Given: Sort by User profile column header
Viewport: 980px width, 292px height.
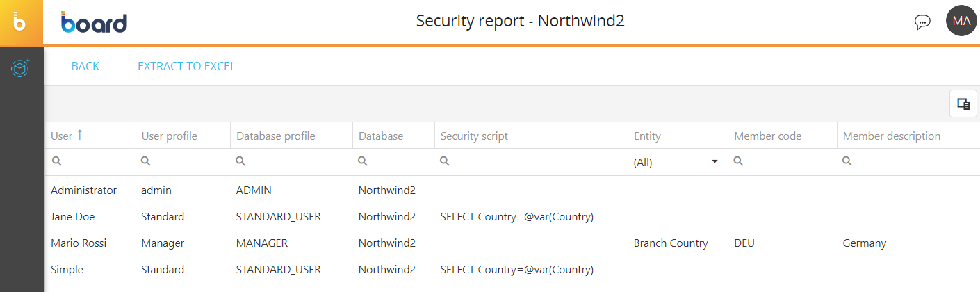Looking at the screenshot, I should coord(170,136).
